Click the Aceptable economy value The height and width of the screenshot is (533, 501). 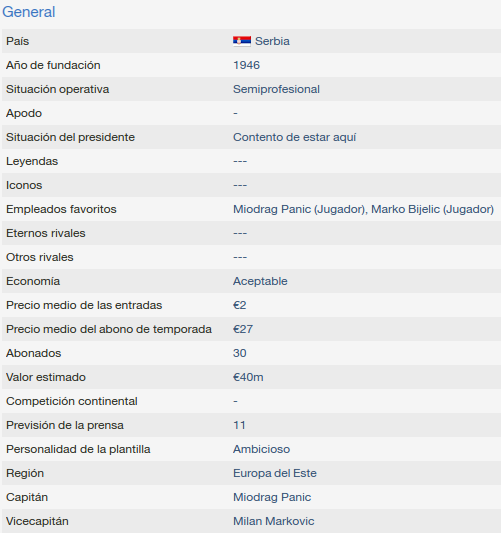260,281
